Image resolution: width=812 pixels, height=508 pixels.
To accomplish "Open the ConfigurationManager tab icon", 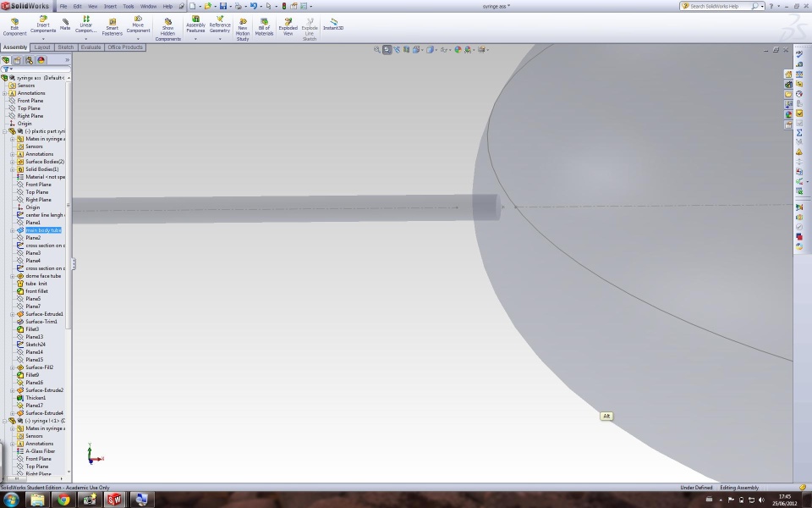I will pyautogui.click(x=29, y=60).
